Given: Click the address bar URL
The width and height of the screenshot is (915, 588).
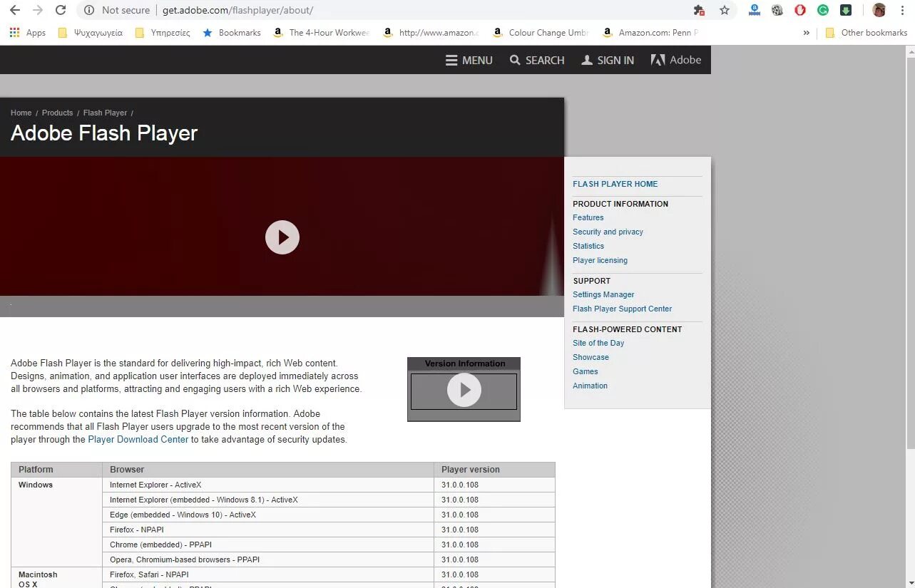Looking at the screenshot, I should (237, 10).
